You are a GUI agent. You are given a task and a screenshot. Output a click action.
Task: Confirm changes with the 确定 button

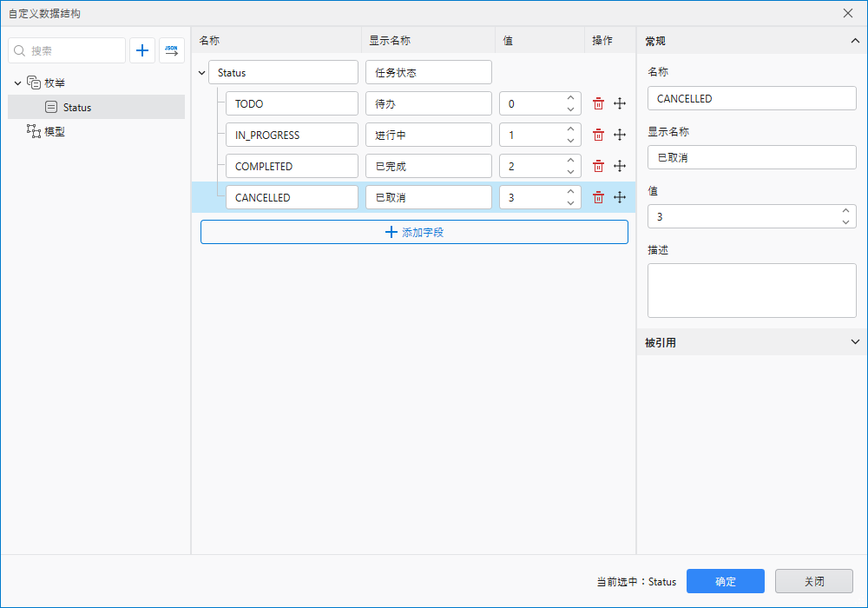726,581
